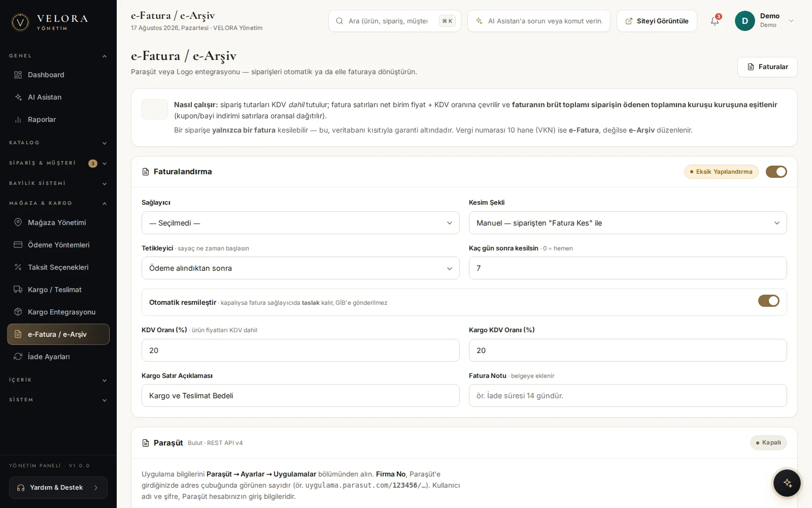This screenshot has width=812, height=508.
Task: Click the Kargo Entegrasyonu box icon
Action: pos(18,312)
